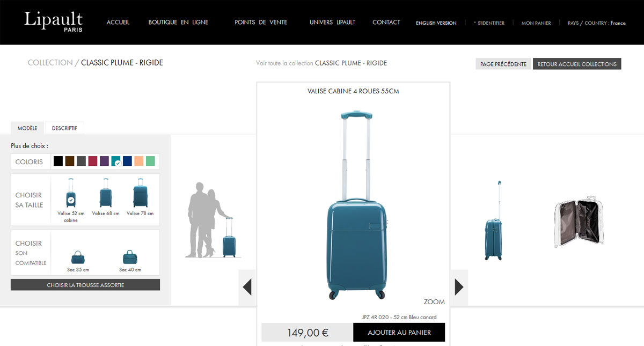Pick the peach coloris swatch
Image resolution: width=644 pixels, height=346 pixels.
tap(138, 161)
